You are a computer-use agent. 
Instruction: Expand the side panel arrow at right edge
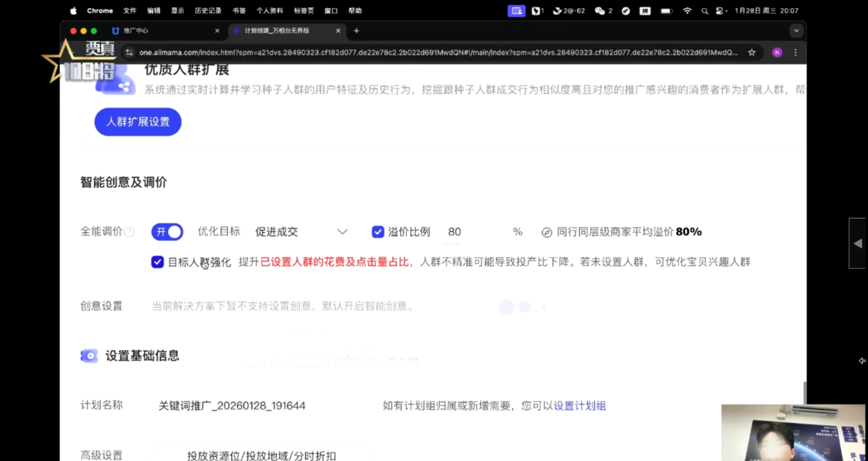pyautogui.click(x=858, y=243)
